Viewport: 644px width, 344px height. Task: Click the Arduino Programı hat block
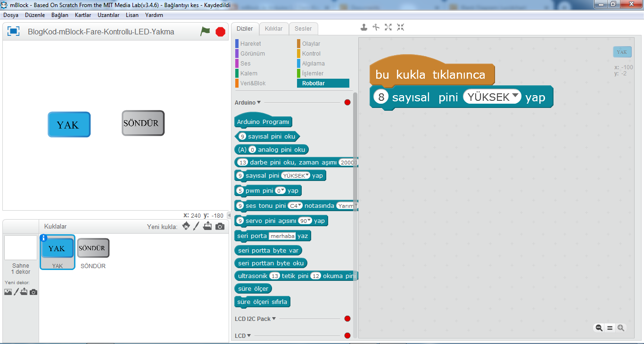pyautogui.click(x=263, y=121)
